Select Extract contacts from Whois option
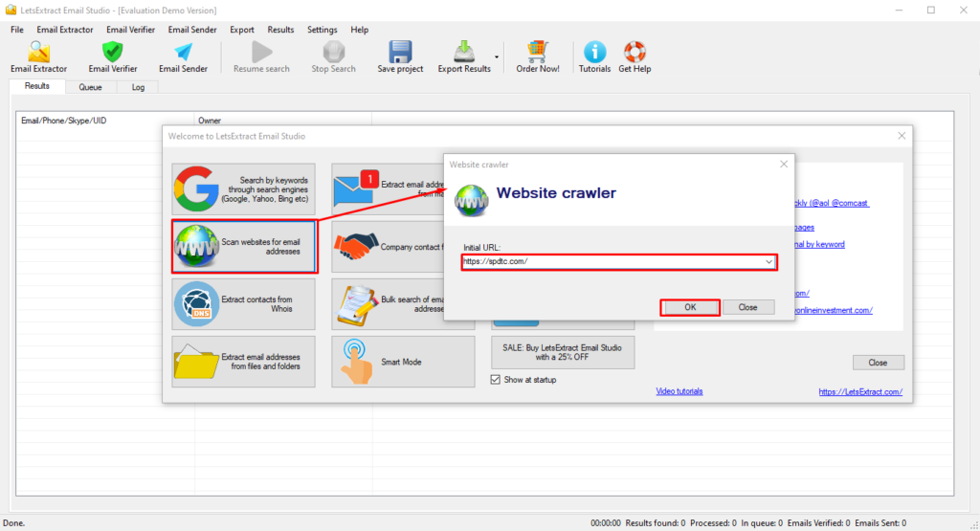The width and height of the screenshot is (980, 531). point(244,304)
